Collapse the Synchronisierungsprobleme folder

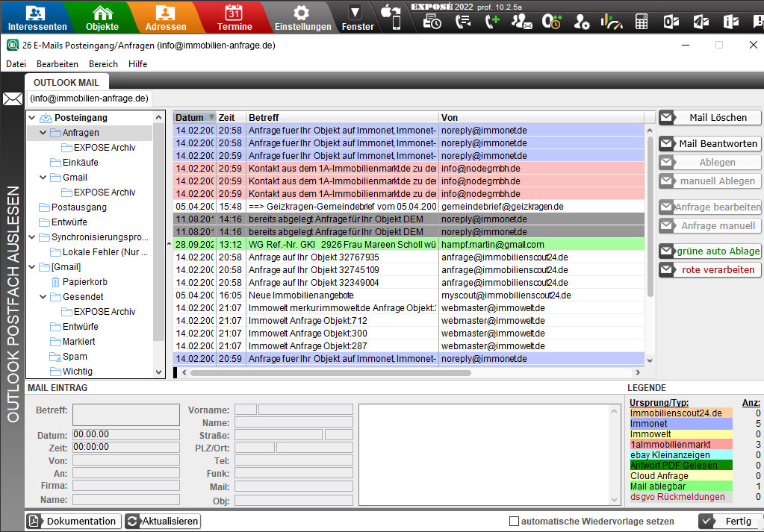coord(31,237)
